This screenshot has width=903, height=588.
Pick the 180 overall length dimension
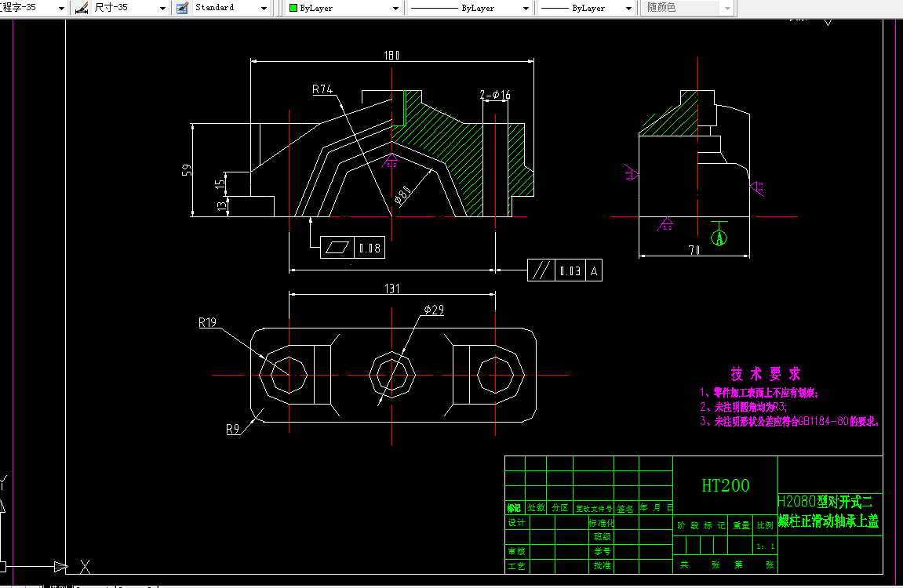(x=391, y=55)
